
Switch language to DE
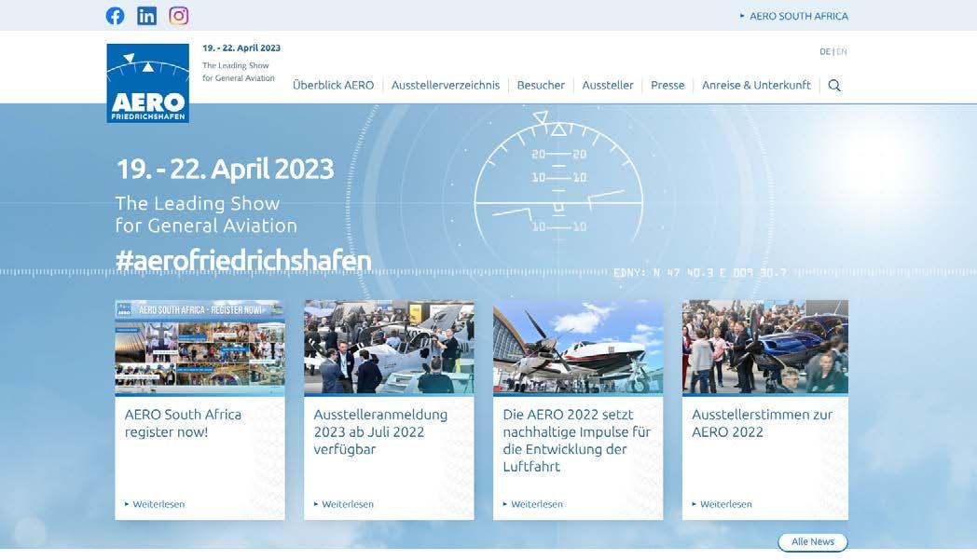pos(825,51)
